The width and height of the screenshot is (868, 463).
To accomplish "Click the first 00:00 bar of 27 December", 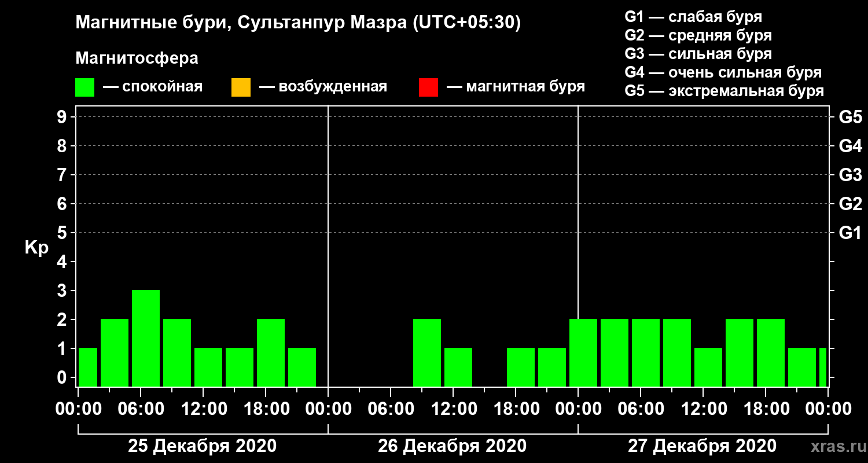I will pos(583,352).
